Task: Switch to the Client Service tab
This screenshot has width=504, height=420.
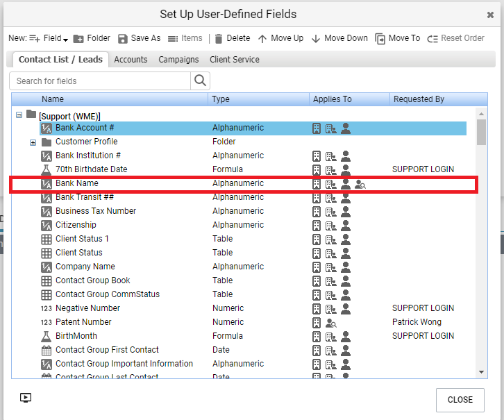Action: tap(235, 60)
